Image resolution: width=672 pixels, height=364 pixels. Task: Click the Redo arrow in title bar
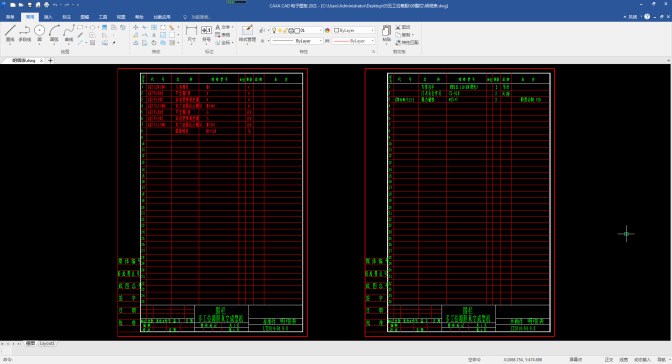67,5
